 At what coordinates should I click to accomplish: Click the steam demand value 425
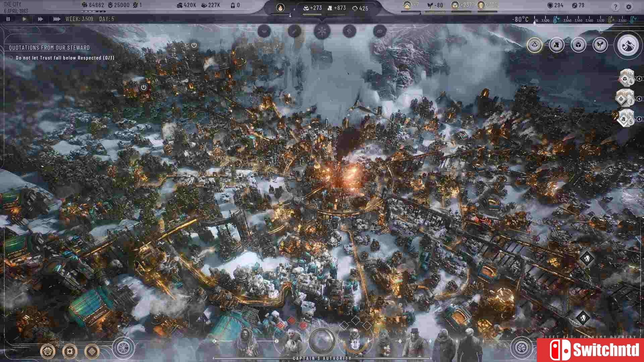(x=360, y=8)
